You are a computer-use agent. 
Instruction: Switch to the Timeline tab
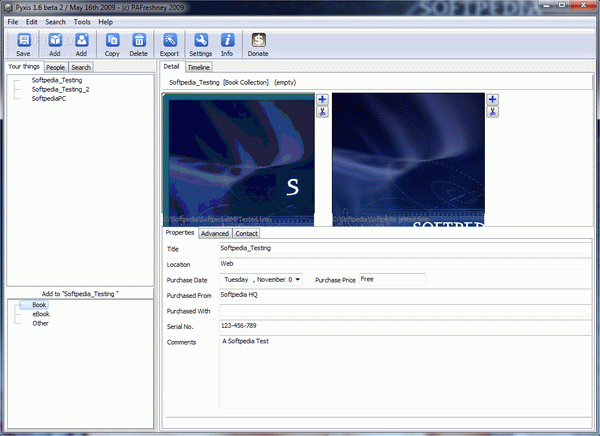199,67
